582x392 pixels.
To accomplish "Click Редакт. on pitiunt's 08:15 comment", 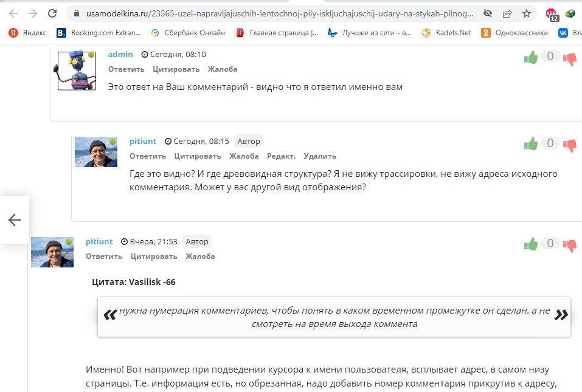I will pos(281,156).
